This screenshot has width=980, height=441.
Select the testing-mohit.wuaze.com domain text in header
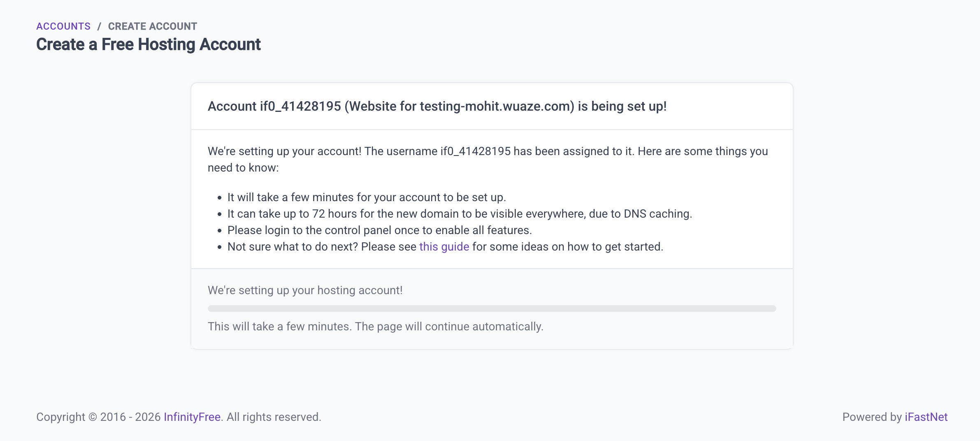[497, 107]
